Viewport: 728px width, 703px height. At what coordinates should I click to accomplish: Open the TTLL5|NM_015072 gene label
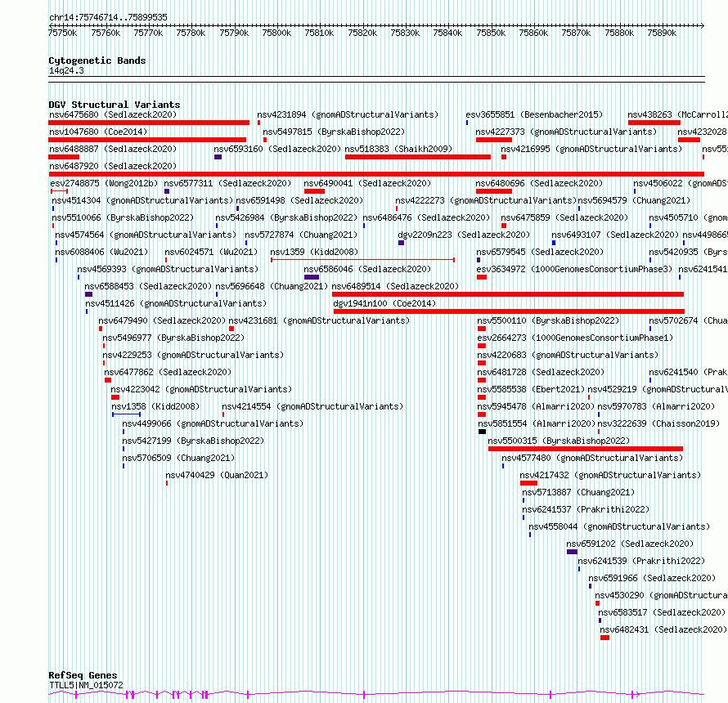point(86,685)
